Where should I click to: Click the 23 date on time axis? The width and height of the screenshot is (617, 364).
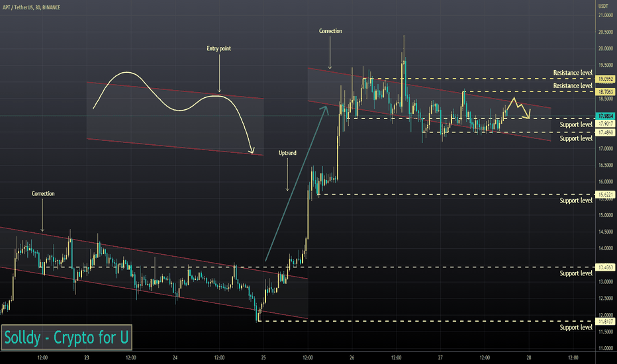87,357
